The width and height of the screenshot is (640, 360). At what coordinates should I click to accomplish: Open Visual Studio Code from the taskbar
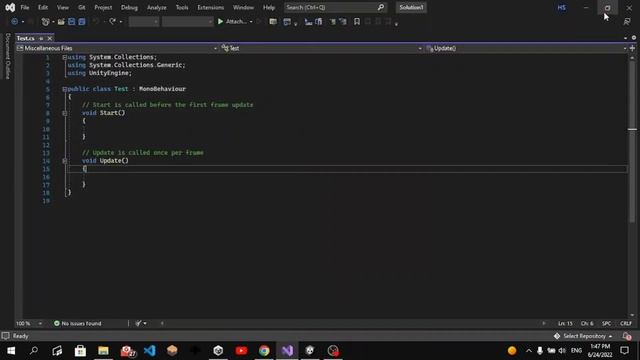[150, 351]
